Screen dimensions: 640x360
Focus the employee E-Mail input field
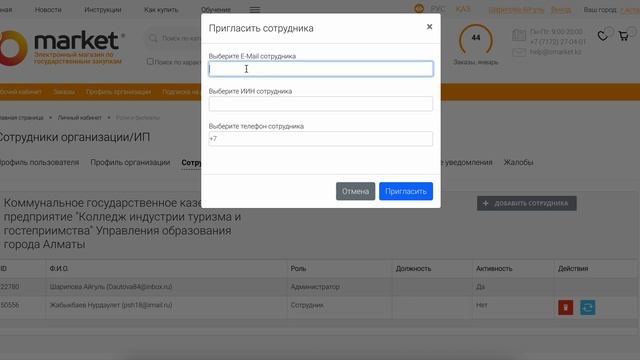pyautogui.click(x=321, y=69)
